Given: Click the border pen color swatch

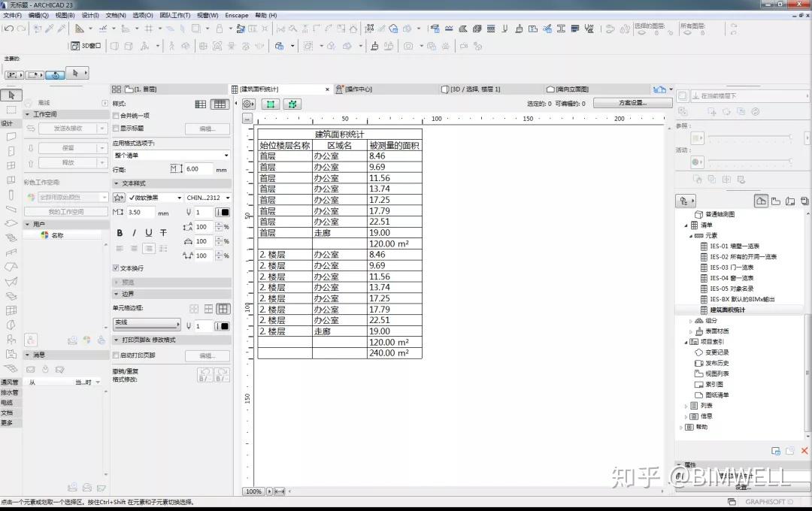Looking at the screenshot, I should point(223,326).
